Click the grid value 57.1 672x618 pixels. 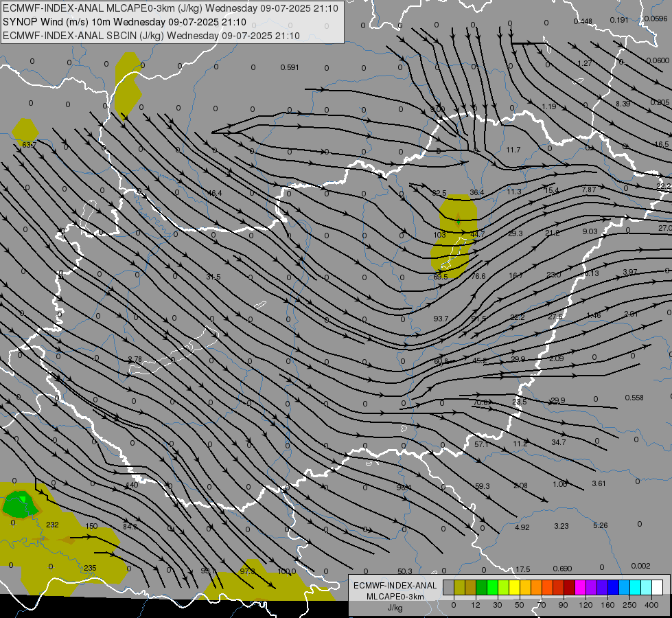coord(481,444)
